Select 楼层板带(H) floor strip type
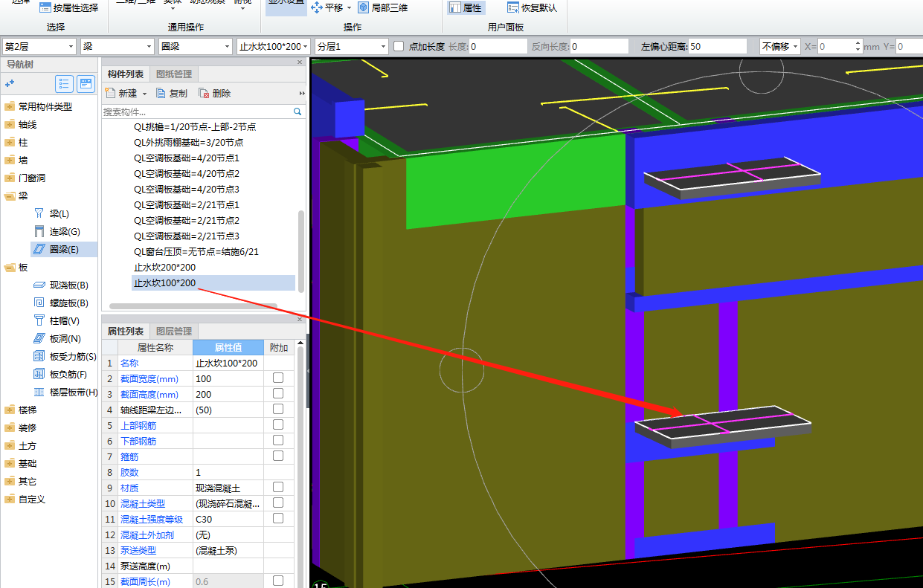Image resolution: width=923 pixels, height=588 pixels. pos(65,392)
